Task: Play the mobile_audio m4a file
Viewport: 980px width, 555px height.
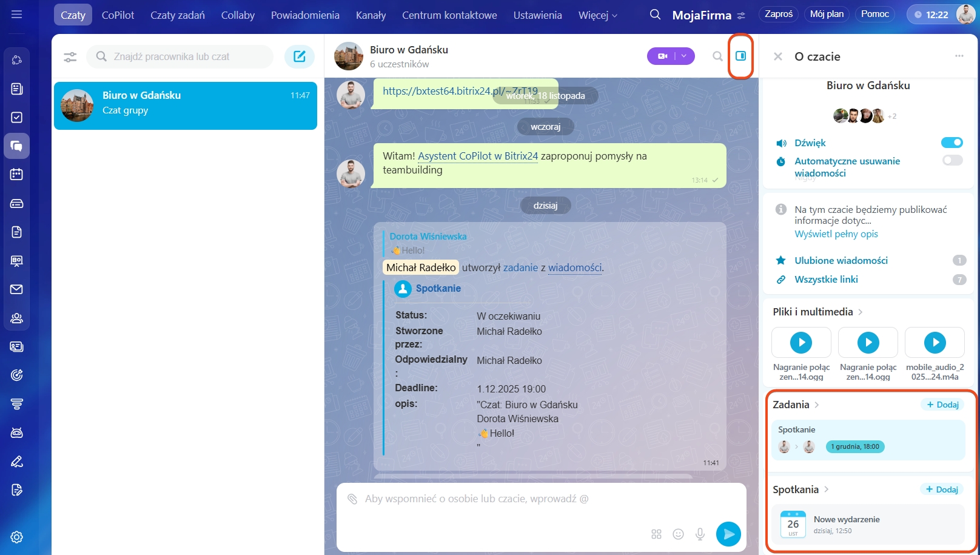Action: coord(935,343)
